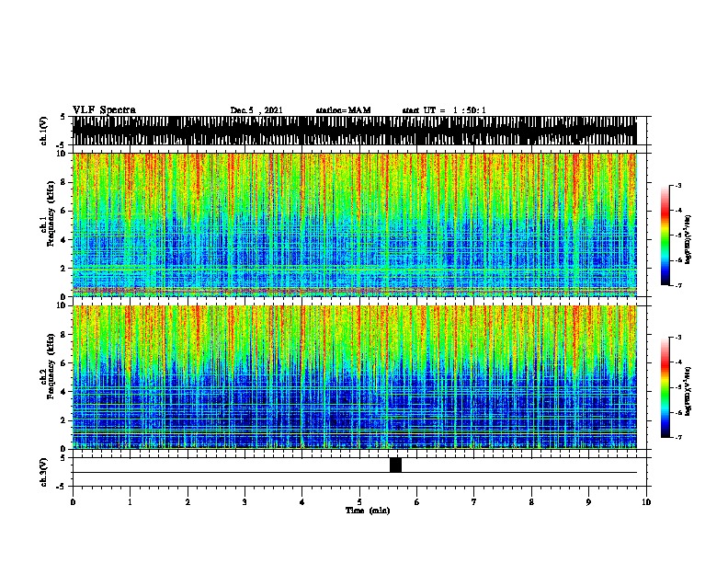The height and width of the screenshot is (563, 728).
Task: Click the black pulse block in ch.3 panel
Action: tap(395, 465)
